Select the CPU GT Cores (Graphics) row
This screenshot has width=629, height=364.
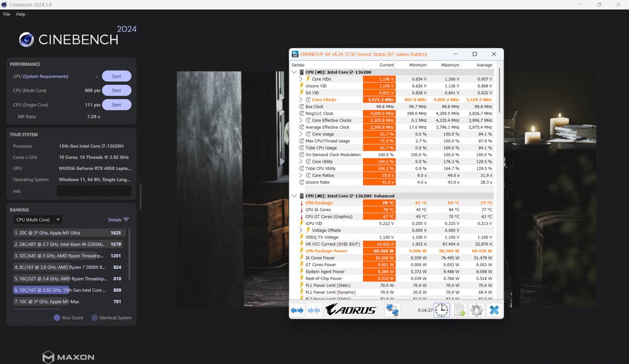(393, 217)
